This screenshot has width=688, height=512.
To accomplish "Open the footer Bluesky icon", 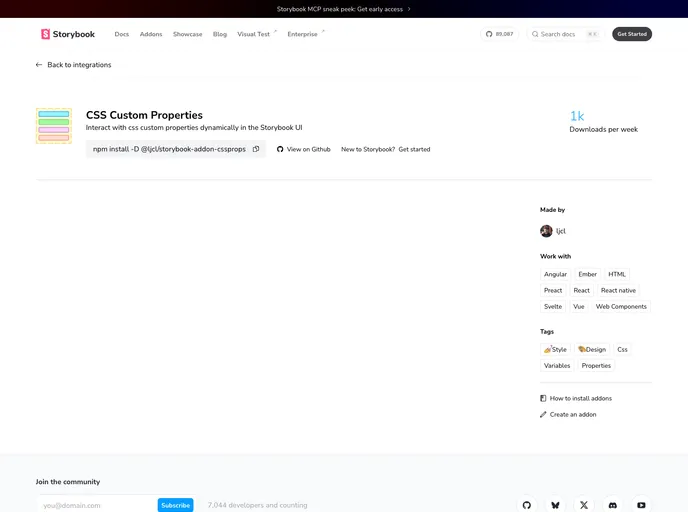I will [555, 505].
